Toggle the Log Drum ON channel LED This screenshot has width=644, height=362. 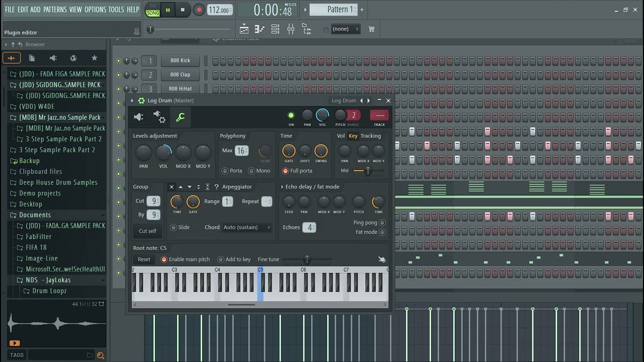pyautogui.click(x=291, y=116)
